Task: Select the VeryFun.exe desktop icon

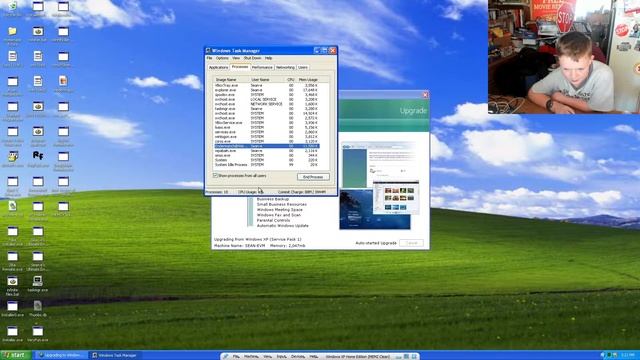Action: 38,331
